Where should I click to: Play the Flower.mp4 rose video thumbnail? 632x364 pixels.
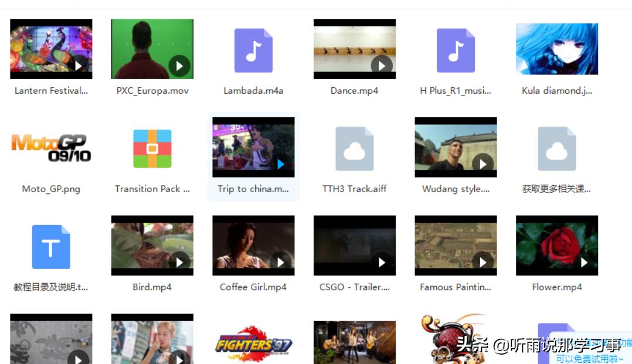click(x=557, y=246)
